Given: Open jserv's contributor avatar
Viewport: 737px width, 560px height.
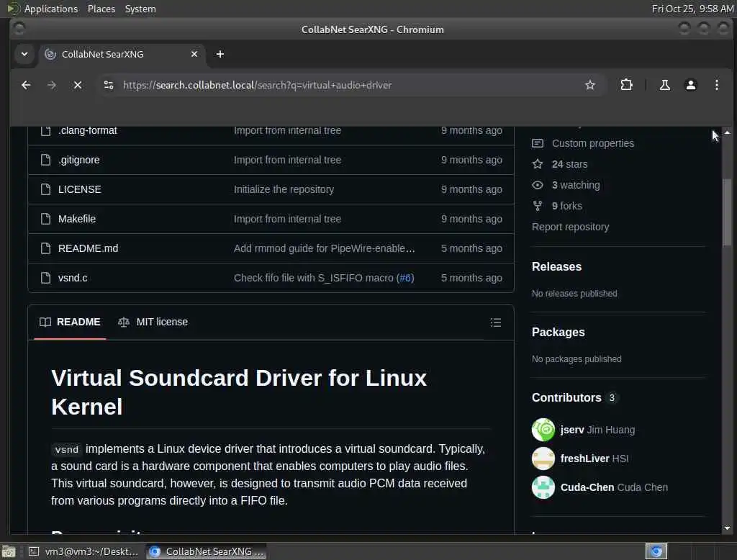Looking at the screenshot, I should click(x=543, y=430).
